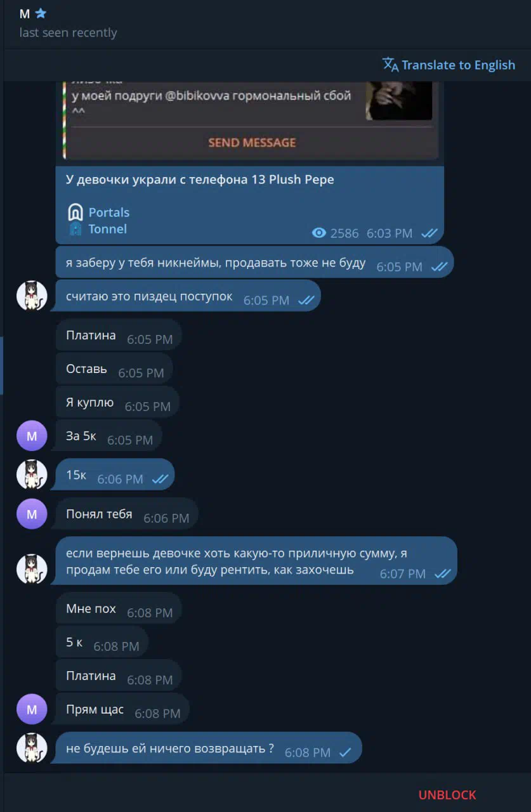The width and height of the screenshot is (531, 812).
Task: Click the Portals arch icon
Action: click(x=75, y=213)
